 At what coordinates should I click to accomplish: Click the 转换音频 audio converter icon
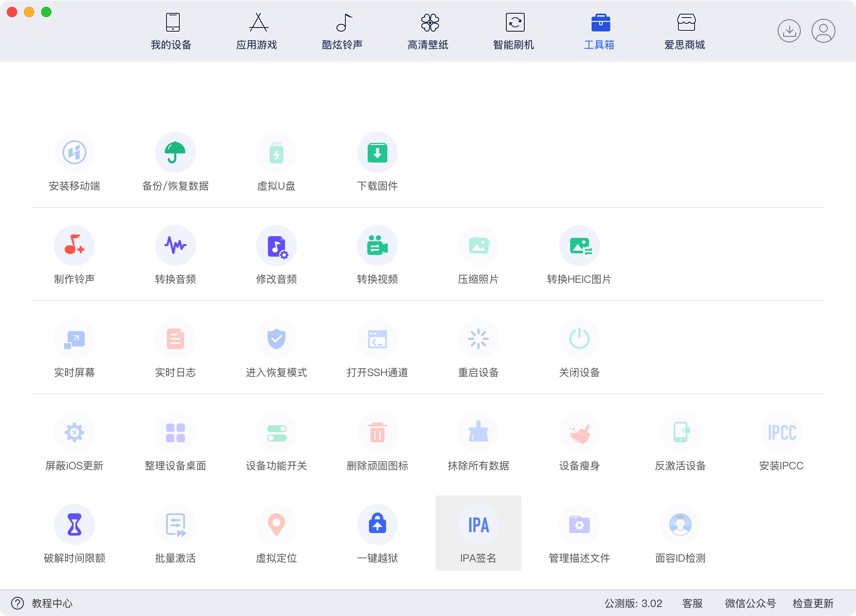click(x=175, y=246)
